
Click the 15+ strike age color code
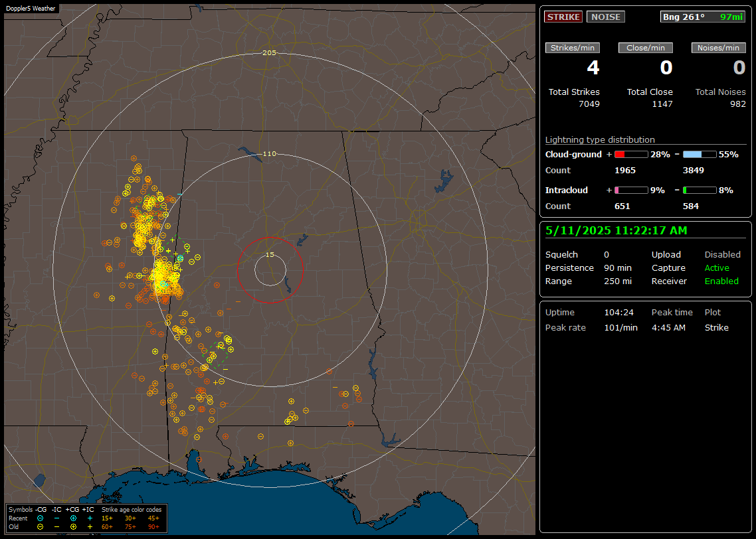tap(107, 518)
